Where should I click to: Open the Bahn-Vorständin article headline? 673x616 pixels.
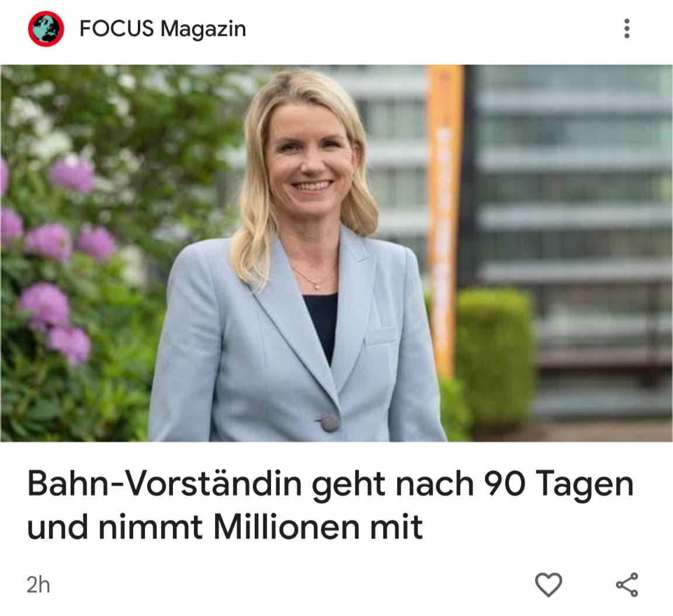tap(330, 505)
